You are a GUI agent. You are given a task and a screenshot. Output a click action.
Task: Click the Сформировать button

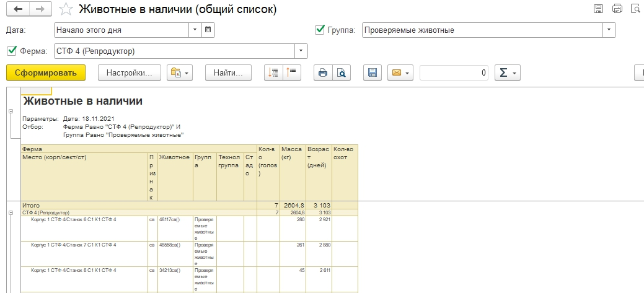pyautogui.click(x=46, y=72)
